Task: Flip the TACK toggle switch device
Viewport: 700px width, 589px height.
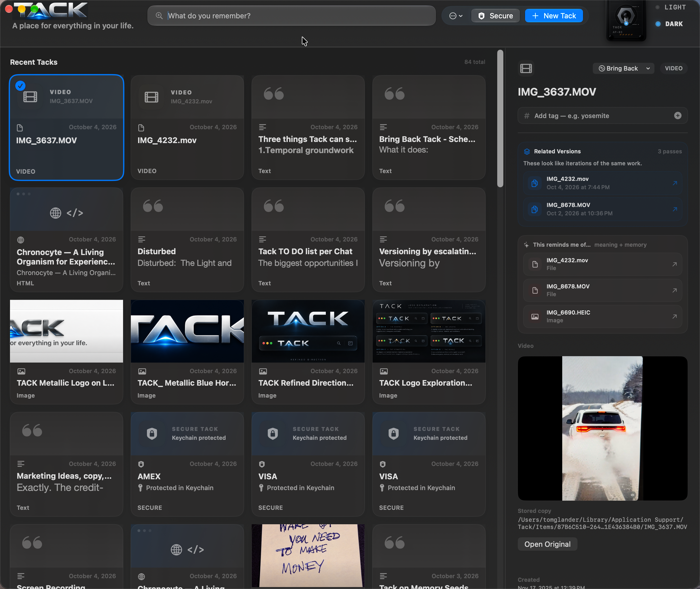Action: [626, 20]
